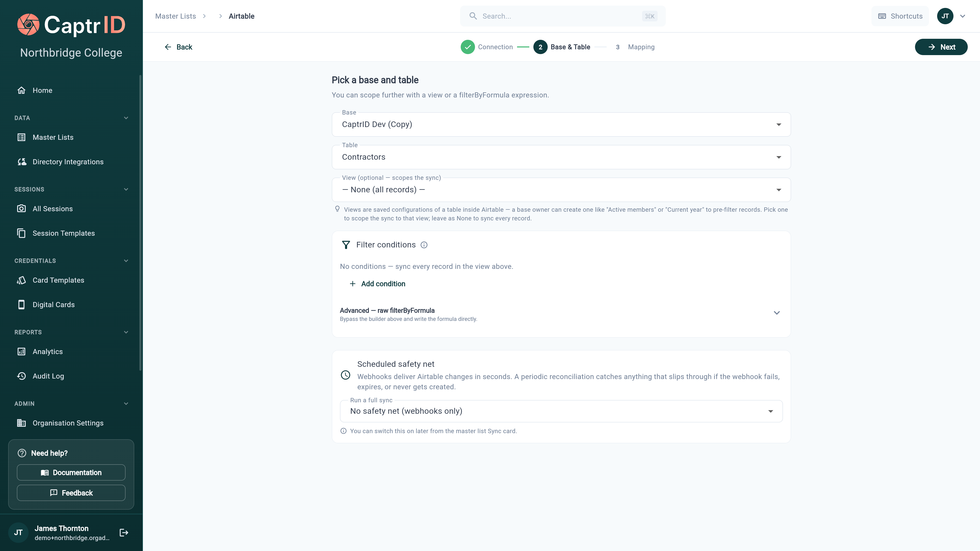
Task: Click Next to continue
Action: (x=941, y=47)
